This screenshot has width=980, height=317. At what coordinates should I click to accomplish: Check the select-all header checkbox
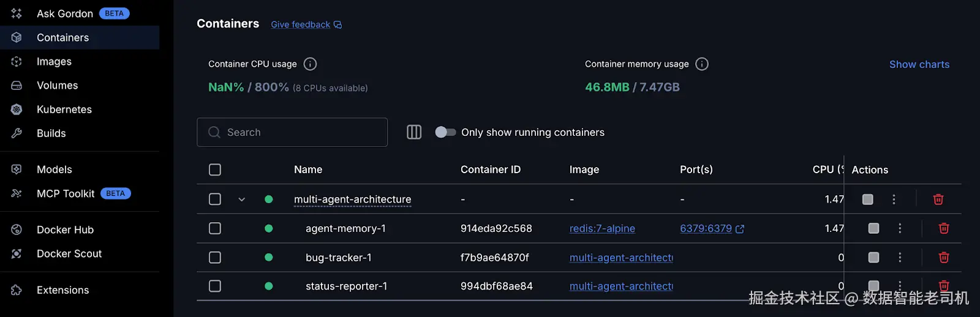coord(215,170)
